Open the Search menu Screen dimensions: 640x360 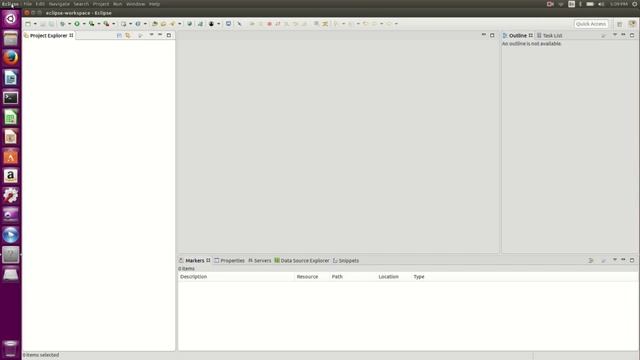(x=81, y=4)
